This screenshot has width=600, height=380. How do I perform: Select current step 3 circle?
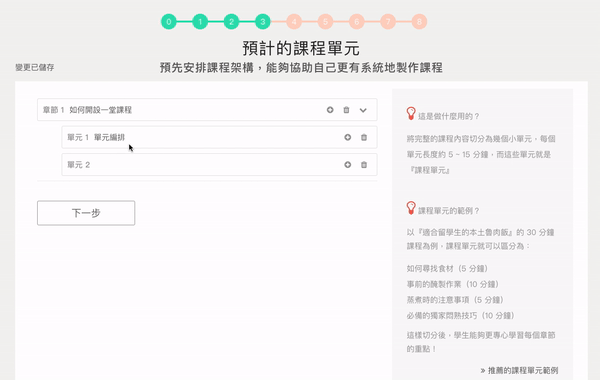(263, 21)
